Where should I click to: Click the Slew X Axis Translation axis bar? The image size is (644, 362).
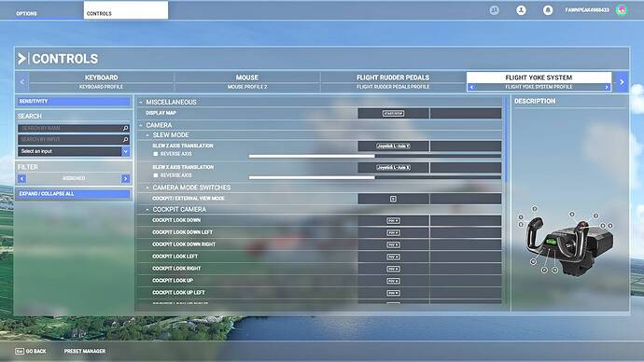[374, 177]
